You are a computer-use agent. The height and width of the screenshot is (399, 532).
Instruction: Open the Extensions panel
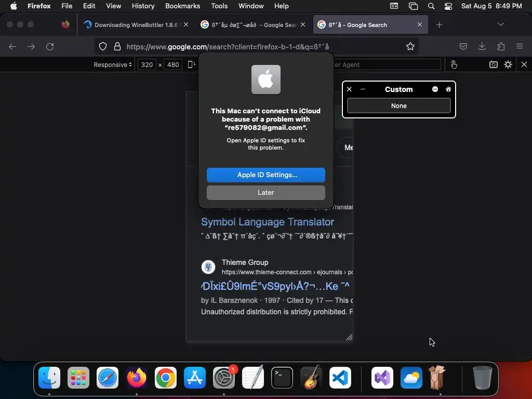501,46
